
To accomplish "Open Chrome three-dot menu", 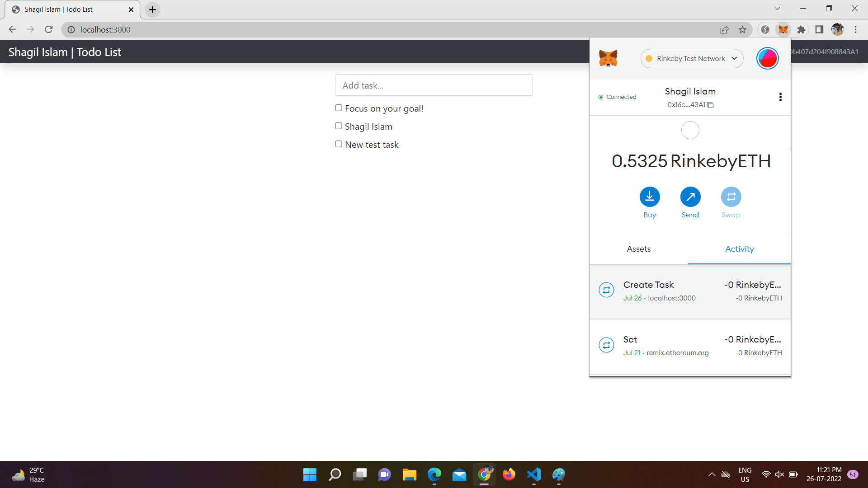I will pyautogui.click(x=855, y=30).
